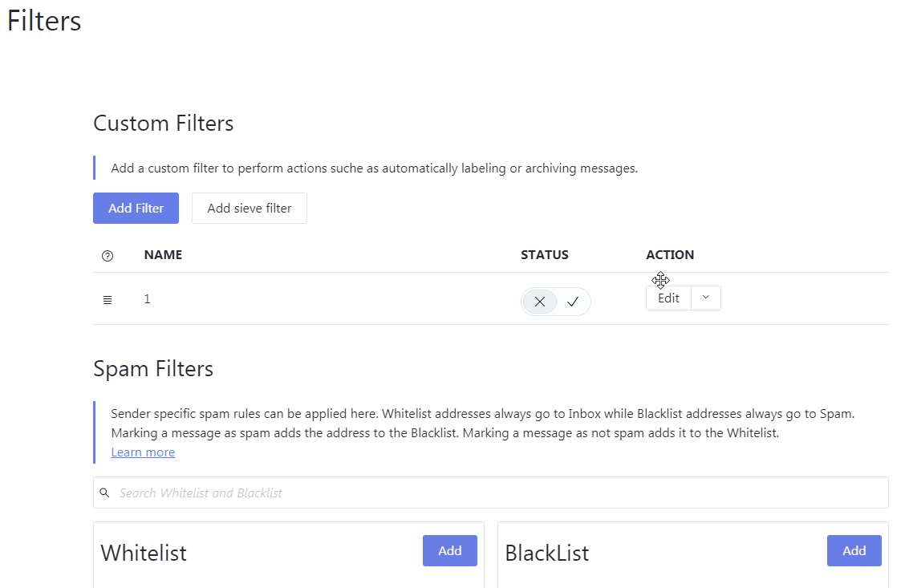Click the drag handle beside filter "1"
This screenshot has width=917, height=588.
click(108, 299)
